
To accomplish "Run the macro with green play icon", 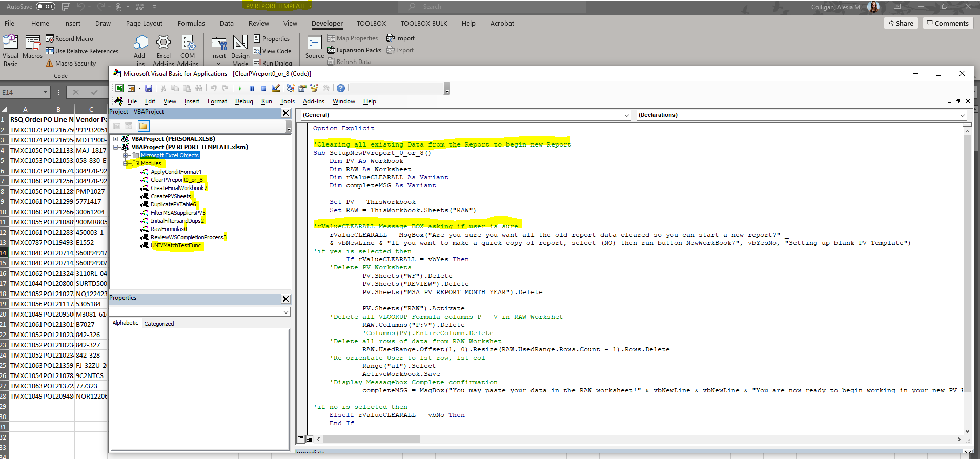I will click(240, 88).
